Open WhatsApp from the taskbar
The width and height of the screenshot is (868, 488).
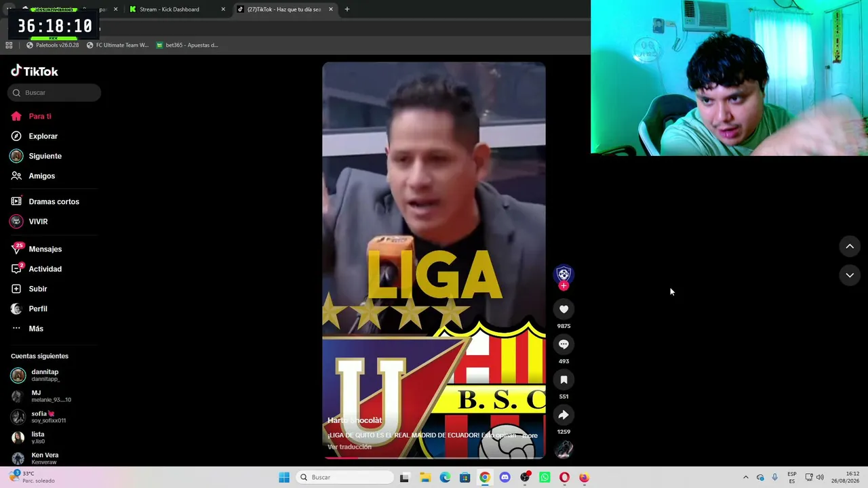click(x=545, y=477)
